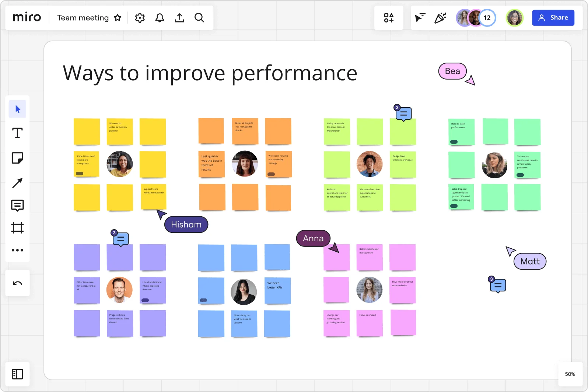This screenshot has width=588, height=392.
Task: Open comment bubble above green sticky notes
Action: click(x=403, y=113)
